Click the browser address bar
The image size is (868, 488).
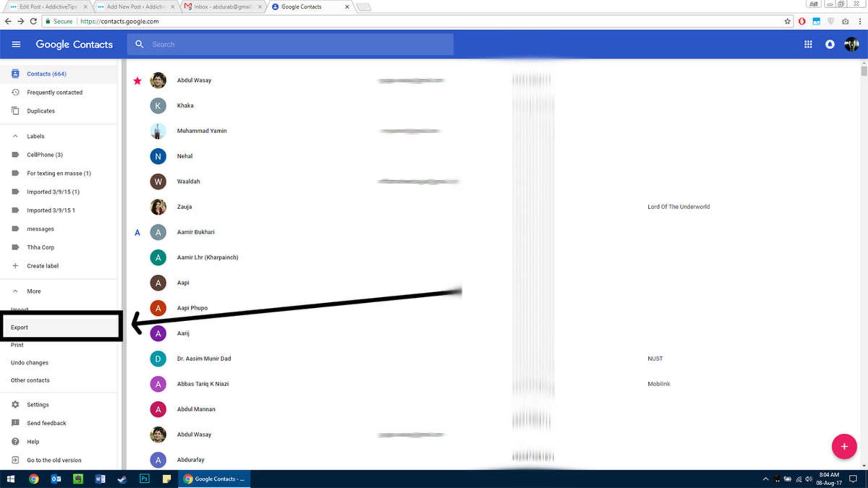coord(416,21)
